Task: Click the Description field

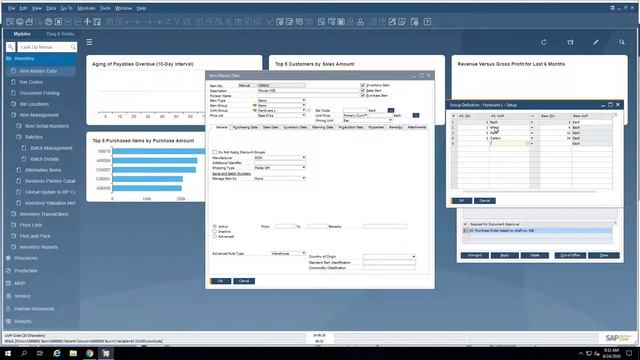Action: coord(309,91)
